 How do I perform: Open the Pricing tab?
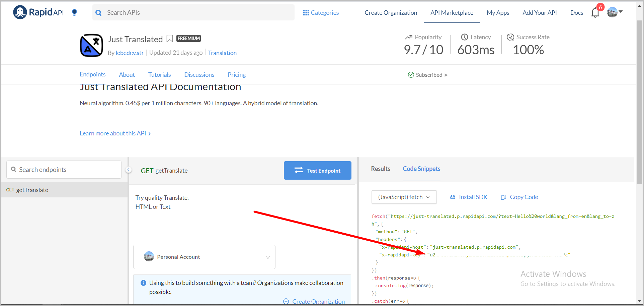click(237, 75)
